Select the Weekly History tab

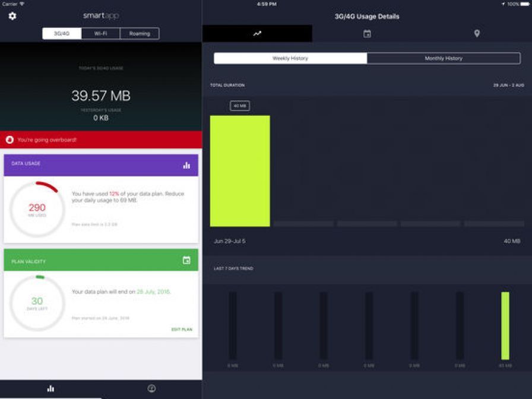[x=290, y=58]
